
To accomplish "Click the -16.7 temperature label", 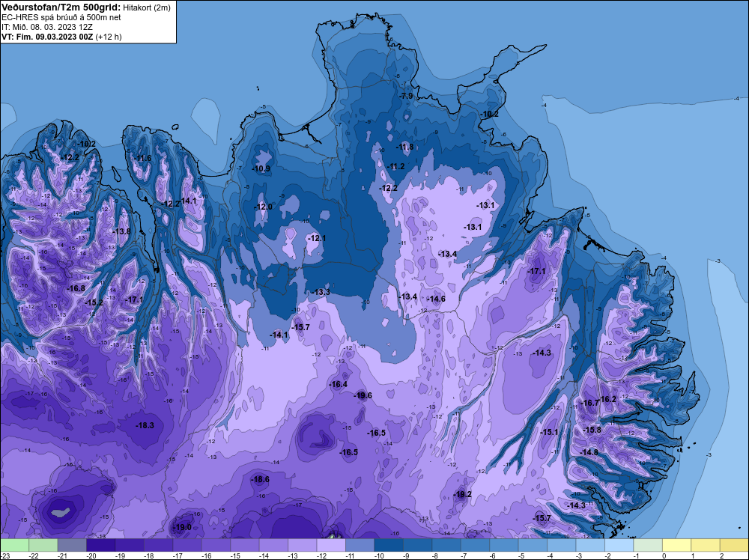I will tap(590, 404).
